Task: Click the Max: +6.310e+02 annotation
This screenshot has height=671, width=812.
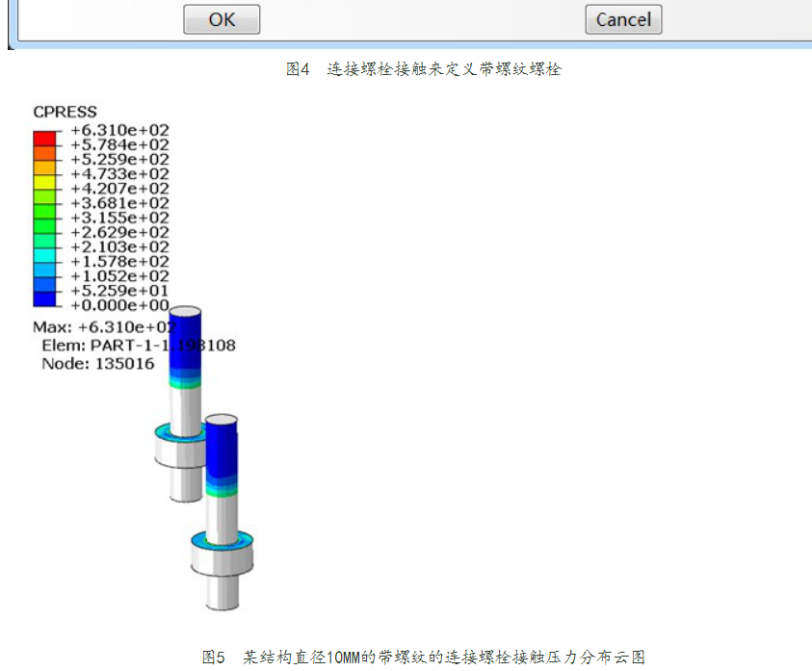Action: pyautogui.click(x=105, y=327)
